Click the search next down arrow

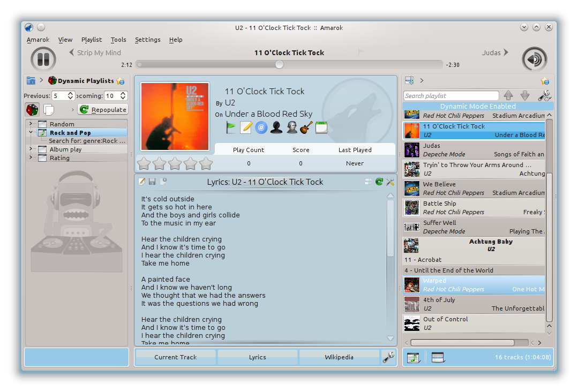point(525,95)
